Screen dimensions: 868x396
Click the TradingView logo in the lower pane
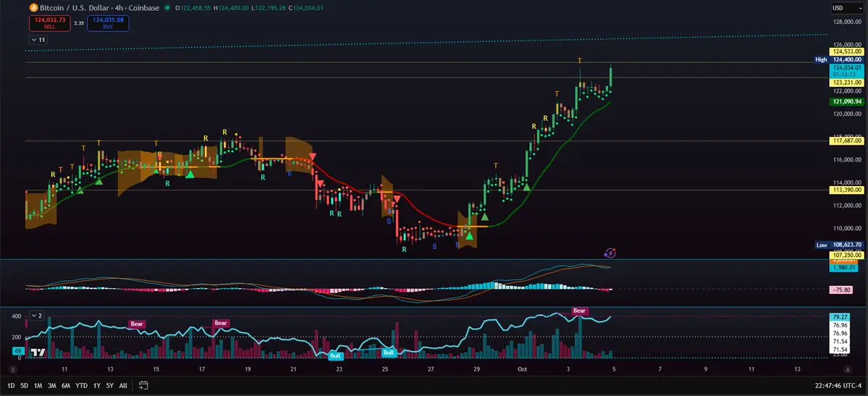click(38, 353)
